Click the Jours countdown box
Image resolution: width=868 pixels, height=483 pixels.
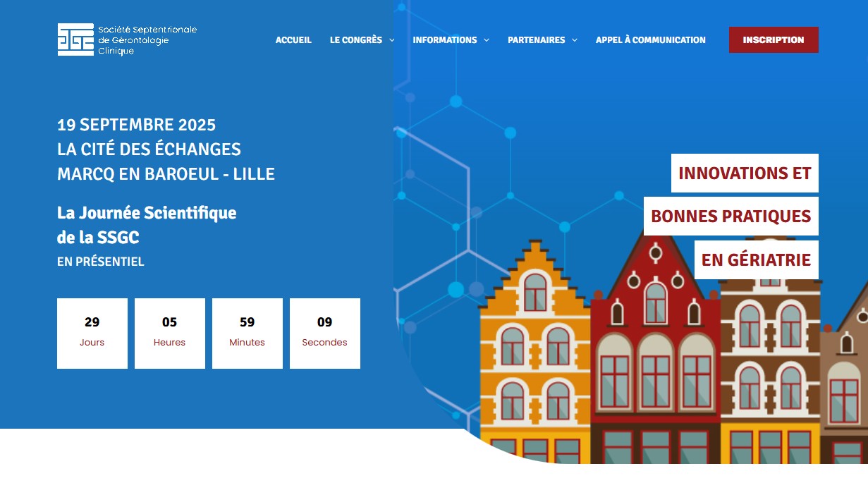pyautogui.click(x=92, y=333)
